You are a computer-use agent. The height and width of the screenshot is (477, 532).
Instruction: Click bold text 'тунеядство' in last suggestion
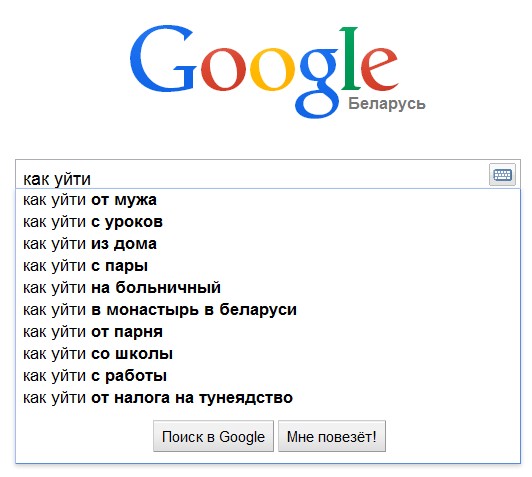(x=246, y=398)
